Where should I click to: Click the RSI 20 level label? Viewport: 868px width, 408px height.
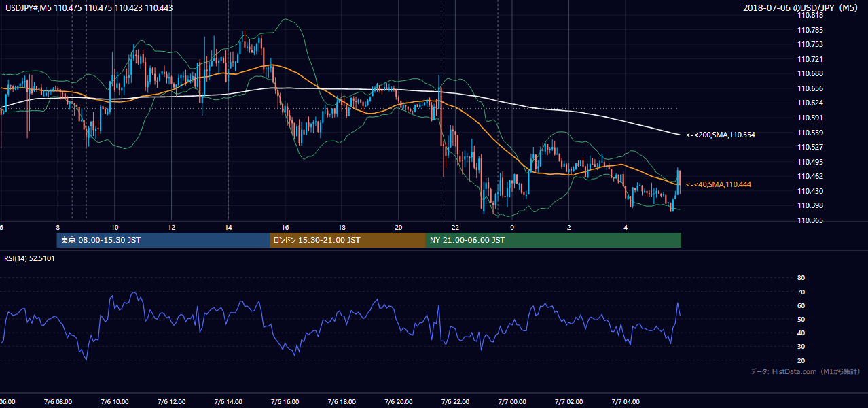coord(801,360)
